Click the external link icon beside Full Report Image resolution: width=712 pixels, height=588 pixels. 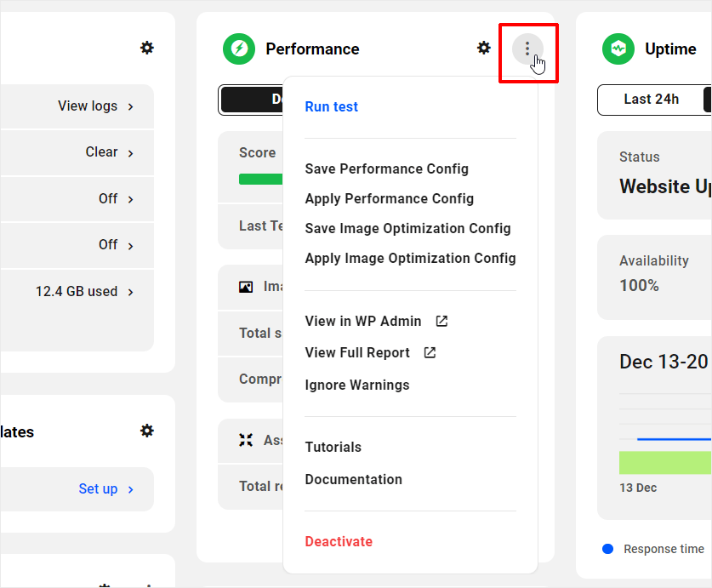point(430,352)
